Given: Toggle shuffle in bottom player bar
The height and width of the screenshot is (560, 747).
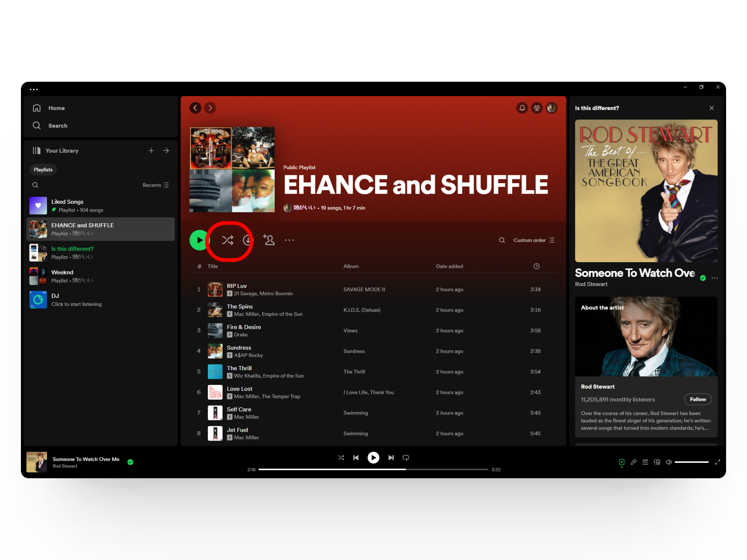Looking at the screenshot, I should point(341,458).
